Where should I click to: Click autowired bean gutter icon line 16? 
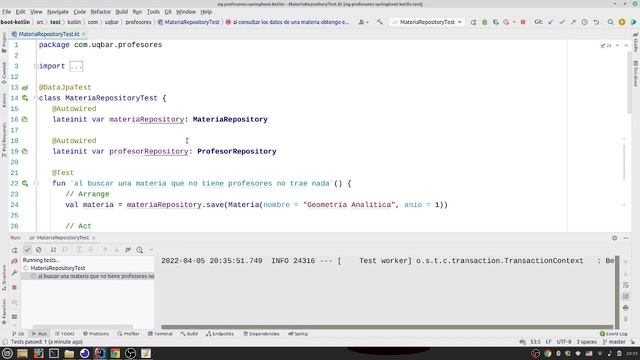coord(25,119)
